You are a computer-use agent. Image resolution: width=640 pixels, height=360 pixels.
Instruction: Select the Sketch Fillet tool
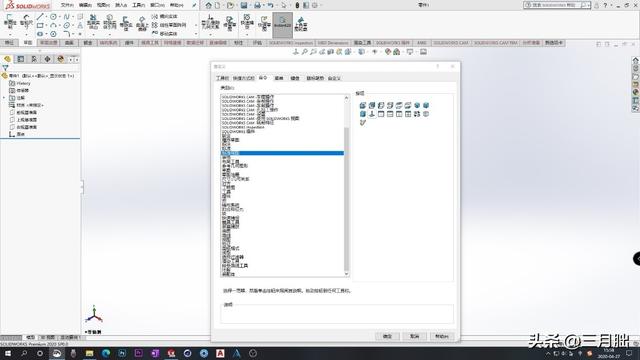(x=67, y=34)
